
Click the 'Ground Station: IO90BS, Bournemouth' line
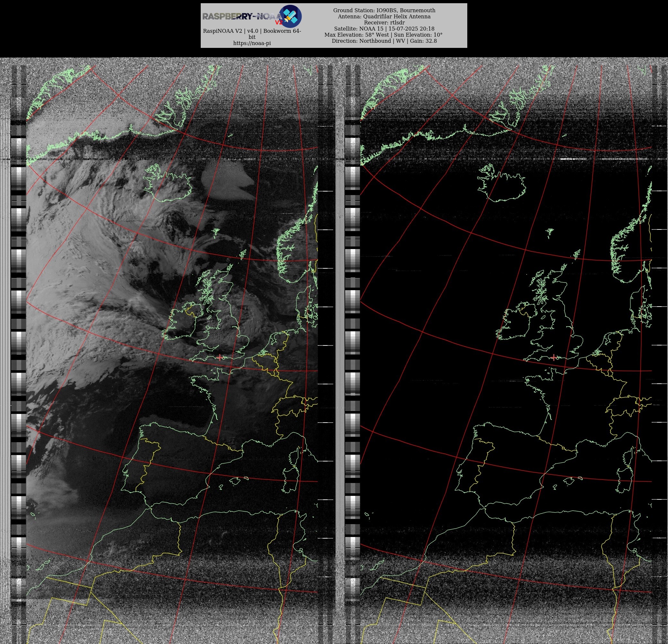point(384,10)
